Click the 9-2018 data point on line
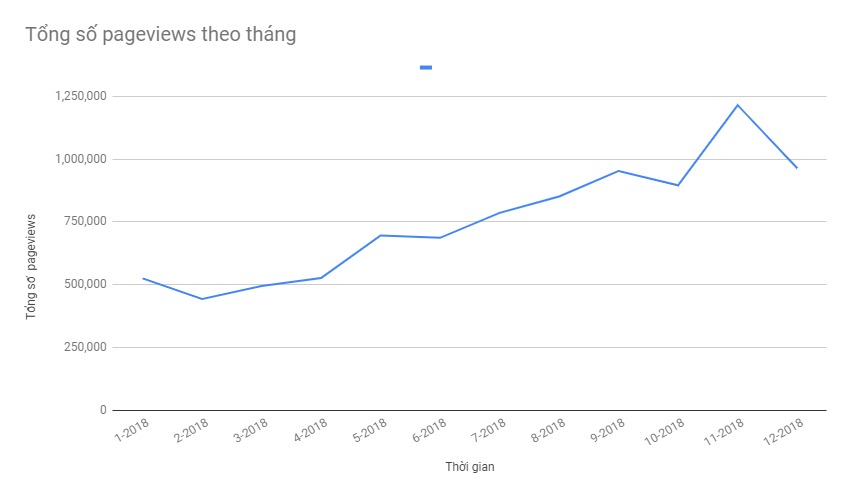The image size is (851, 498). click(x=618, y=171)
